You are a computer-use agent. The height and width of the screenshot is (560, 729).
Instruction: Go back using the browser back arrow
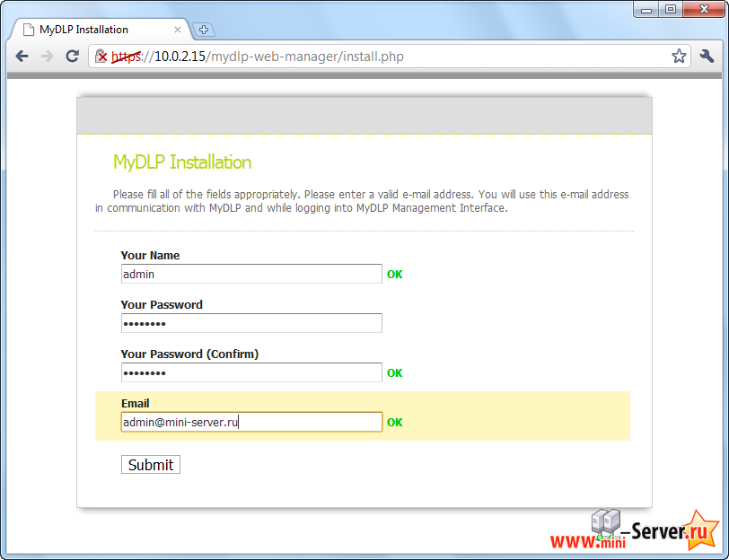pyautogui.click(x=22, y=57)
